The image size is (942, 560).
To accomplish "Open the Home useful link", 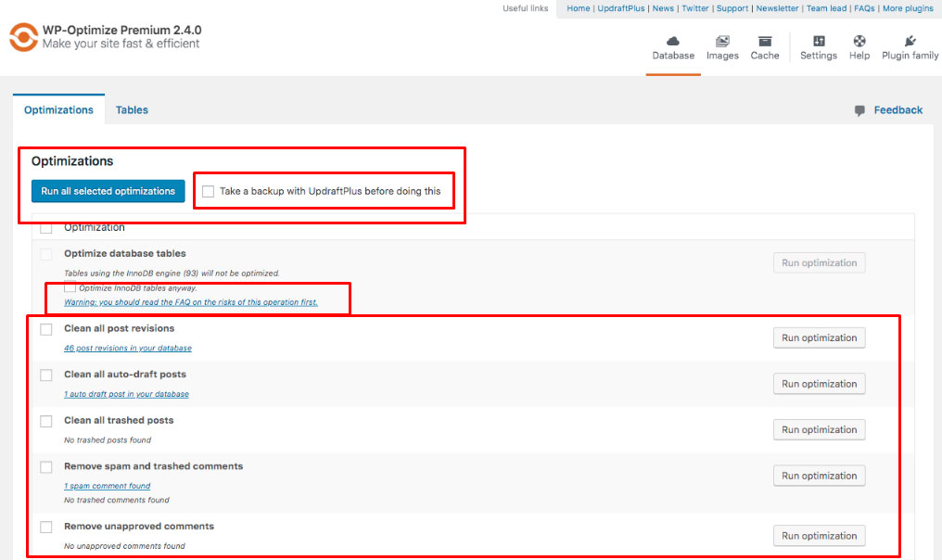I will (x=578, y=8).
